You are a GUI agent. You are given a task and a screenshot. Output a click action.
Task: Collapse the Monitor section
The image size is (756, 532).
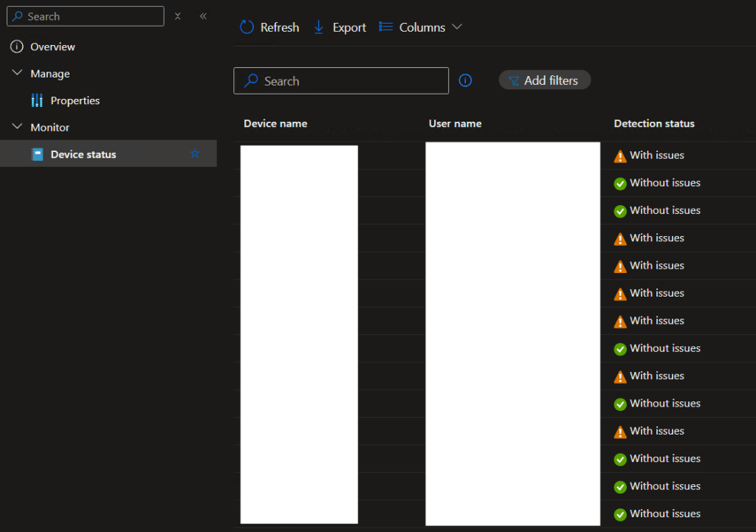pyautogui.click(x=18, y=127)
